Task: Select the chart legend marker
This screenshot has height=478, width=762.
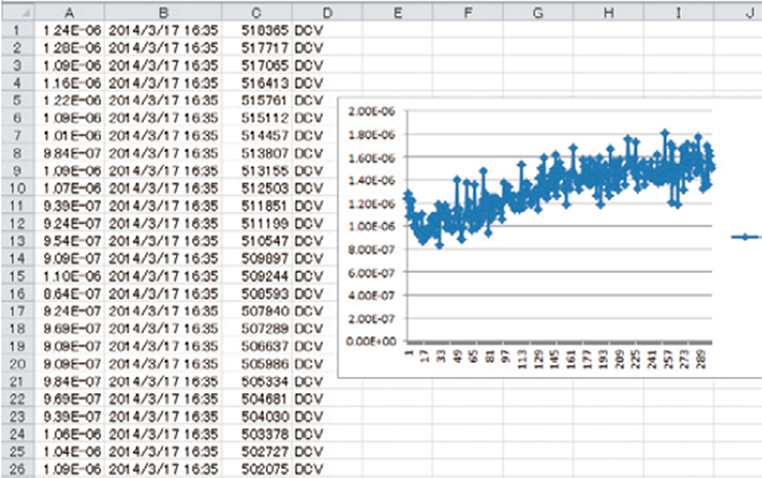Action: coord(746,237)
